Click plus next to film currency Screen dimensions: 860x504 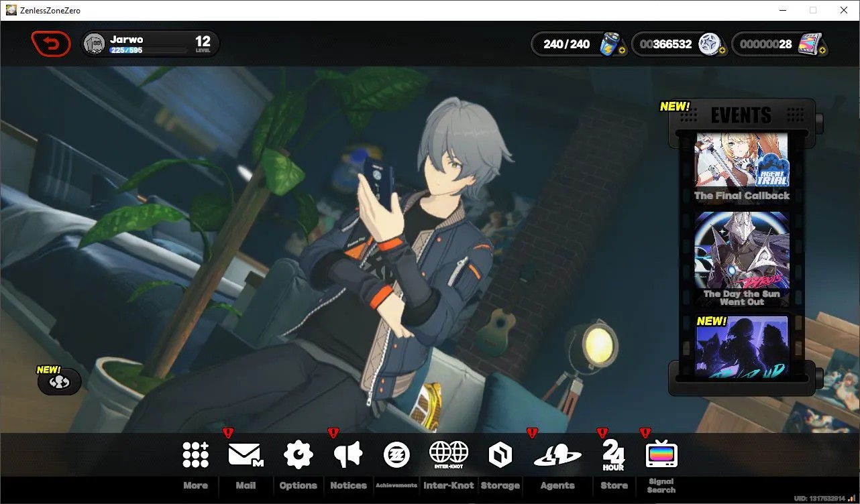click(x=822, y=50)
